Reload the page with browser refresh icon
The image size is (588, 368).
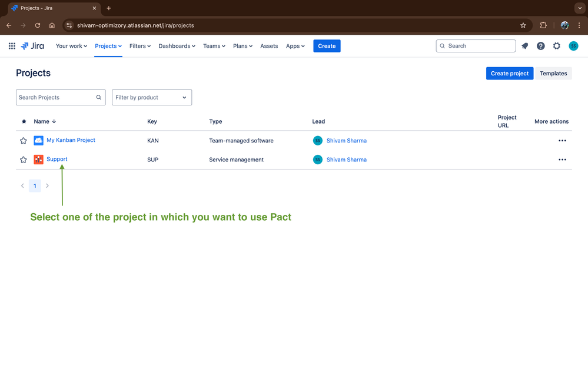[x=38, y=25]
